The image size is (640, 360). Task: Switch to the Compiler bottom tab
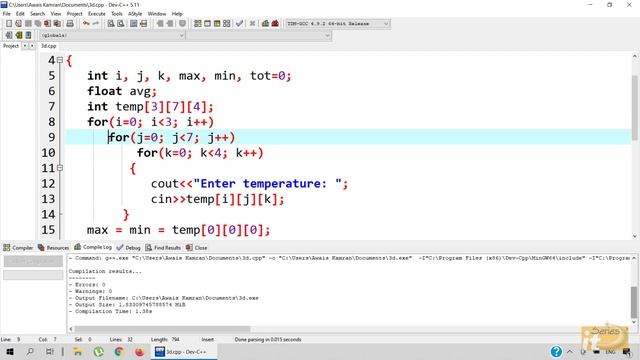point(18,248)
